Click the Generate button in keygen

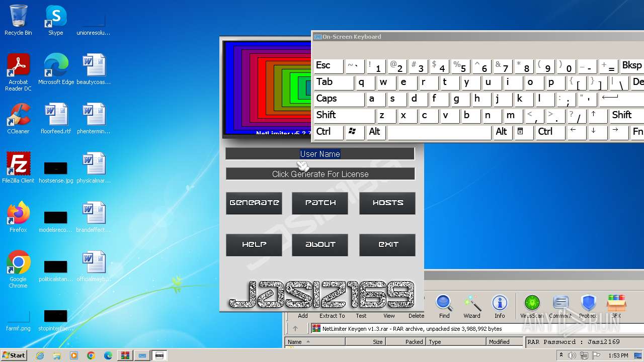[254, 203]
